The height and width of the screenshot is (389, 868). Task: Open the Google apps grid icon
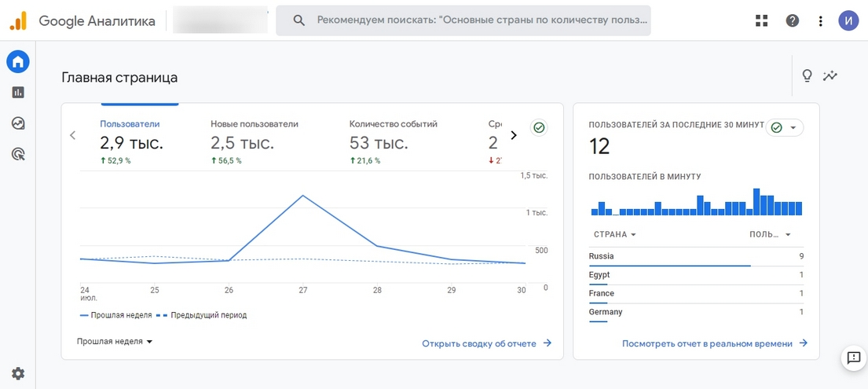[x=761, y=20]
